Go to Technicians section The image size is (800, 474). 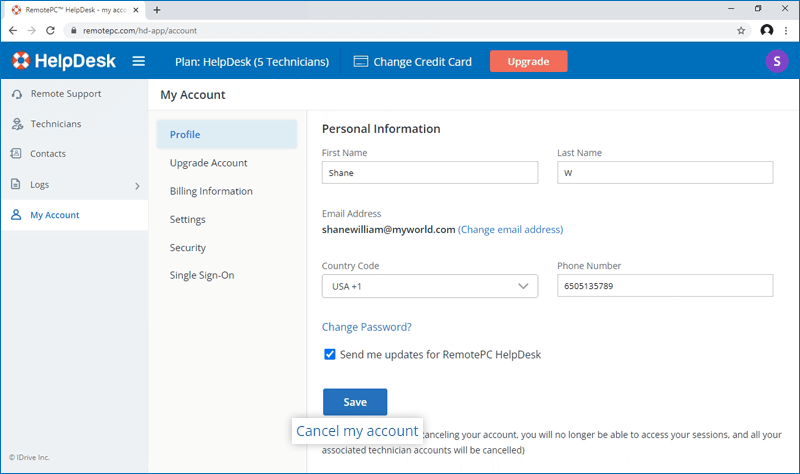(55, 124)
